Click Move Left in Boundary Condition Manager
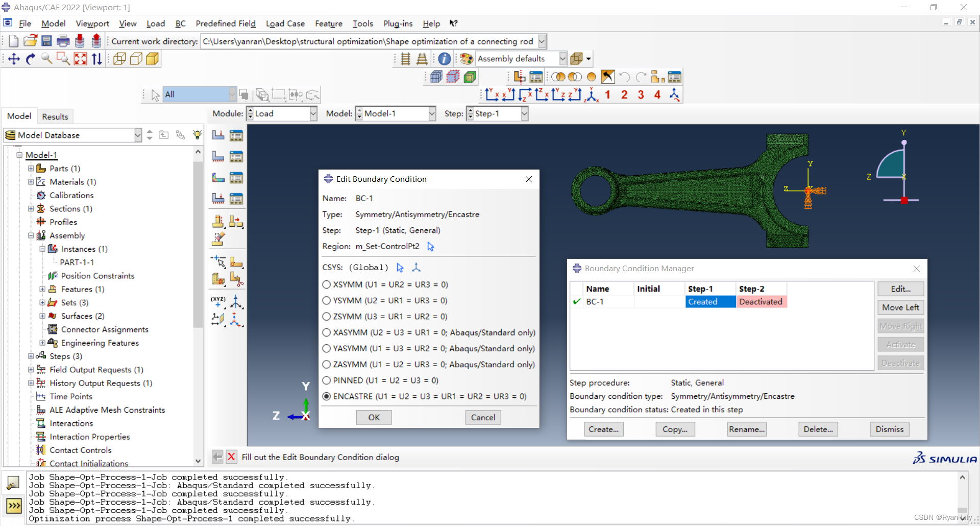 click(901, 307)
